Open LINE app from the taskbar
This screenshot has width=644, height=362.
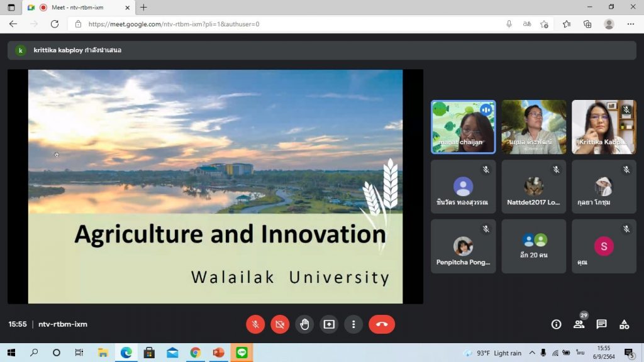tap(241, 353)
